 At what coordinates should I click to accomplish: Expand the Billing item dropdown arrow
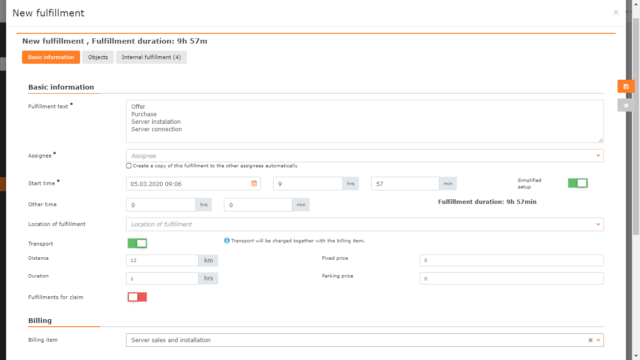[x=598, y=340]
